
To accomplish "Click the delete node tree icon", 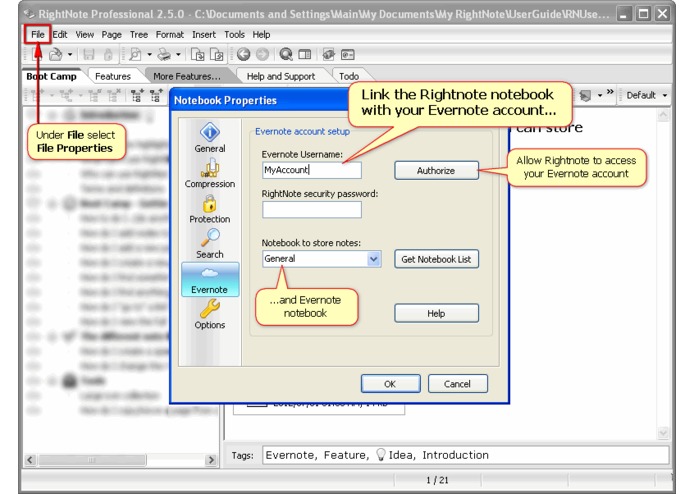I will (x=113, y=95).
